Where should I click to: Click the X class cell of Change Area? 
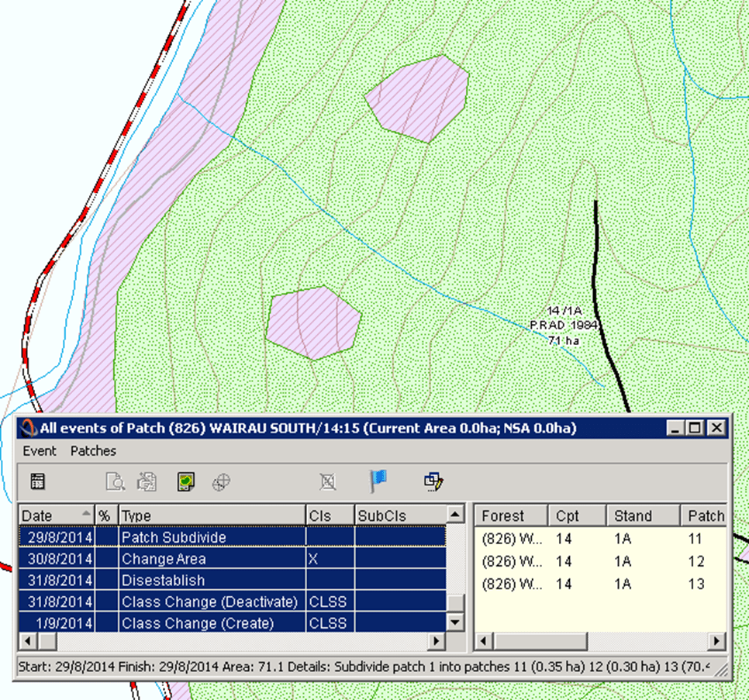(x=330, y=559)
